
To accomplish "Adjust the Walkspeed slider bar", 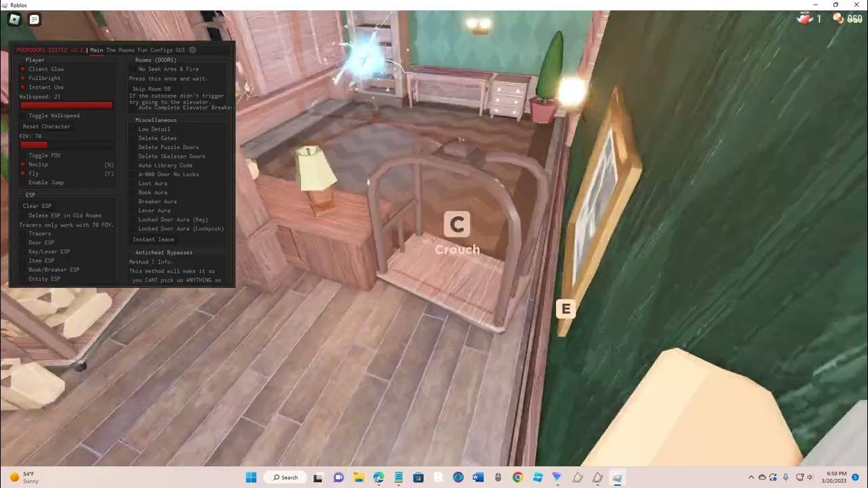I will pos(66,105).
